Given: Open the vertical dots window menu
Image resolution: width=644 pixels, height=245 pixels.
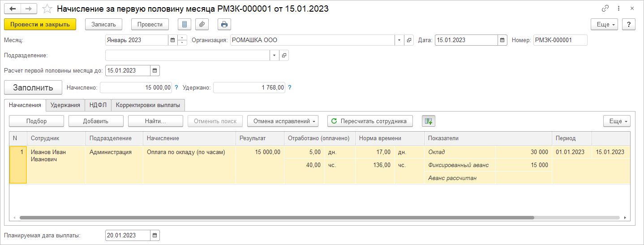Looking at the screenshot, I should [618, 9].
